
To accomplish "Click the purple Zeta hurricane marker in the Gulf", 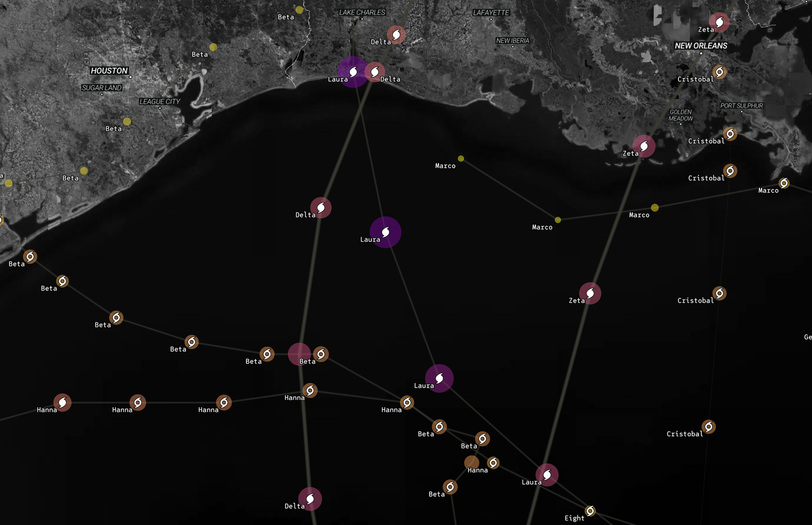I will 590,293.
